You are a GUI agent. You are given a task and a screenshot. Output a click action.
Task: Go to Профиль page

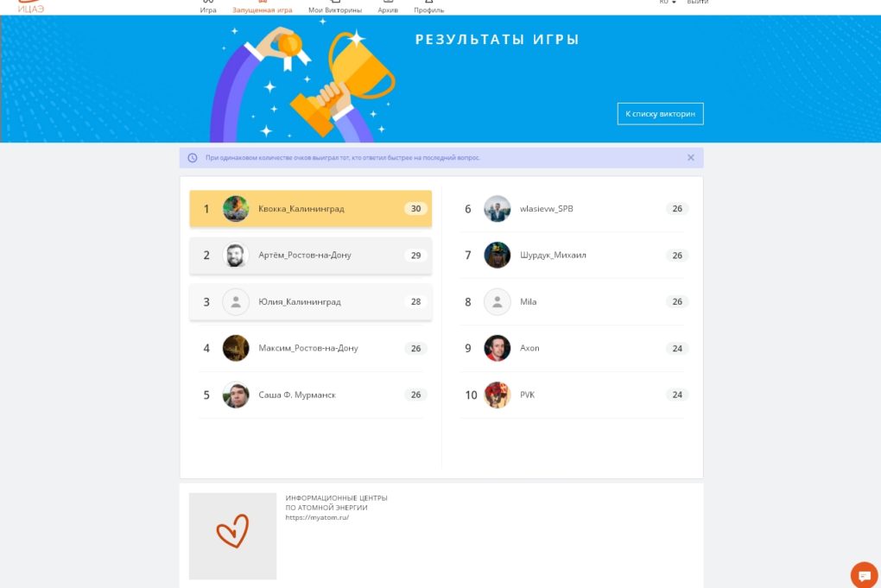pos(428,7)
